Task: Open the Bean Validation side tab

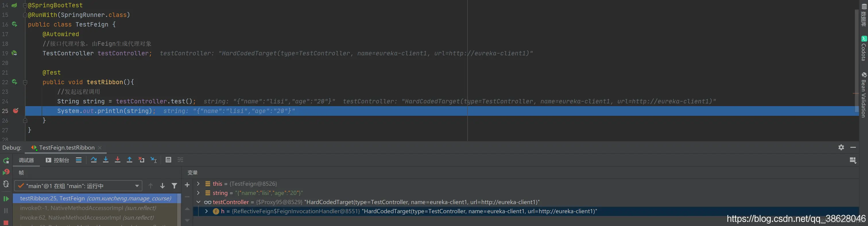Action: coord(864,95)
